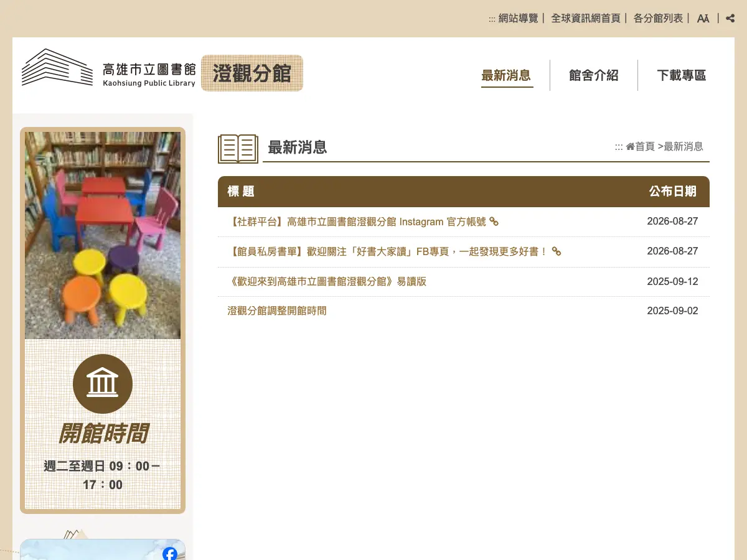Open the 全球資訊網首頁 link
The height and width of the screenshot is (560, 747).
[x=586, y=19]
